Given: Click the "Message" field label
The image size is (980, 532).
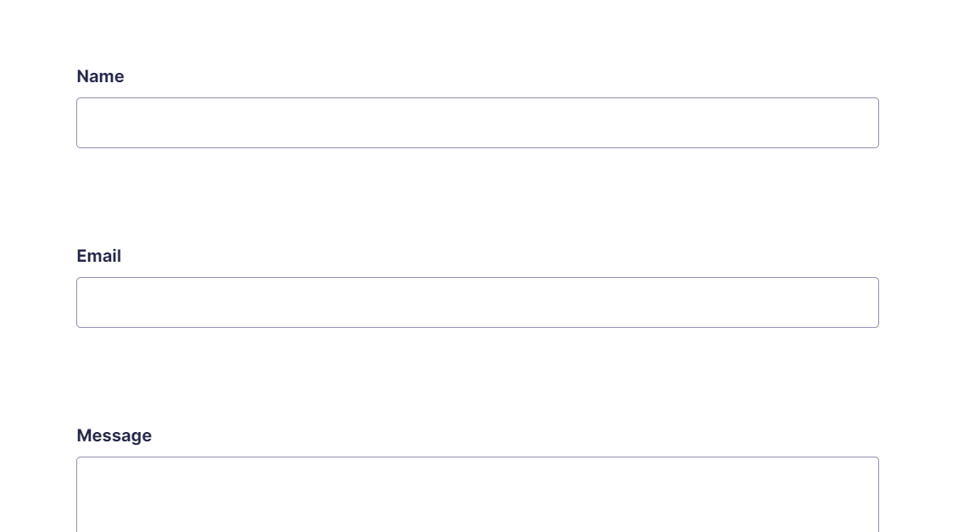Looking at the screenshot, I should click(114, 435).
